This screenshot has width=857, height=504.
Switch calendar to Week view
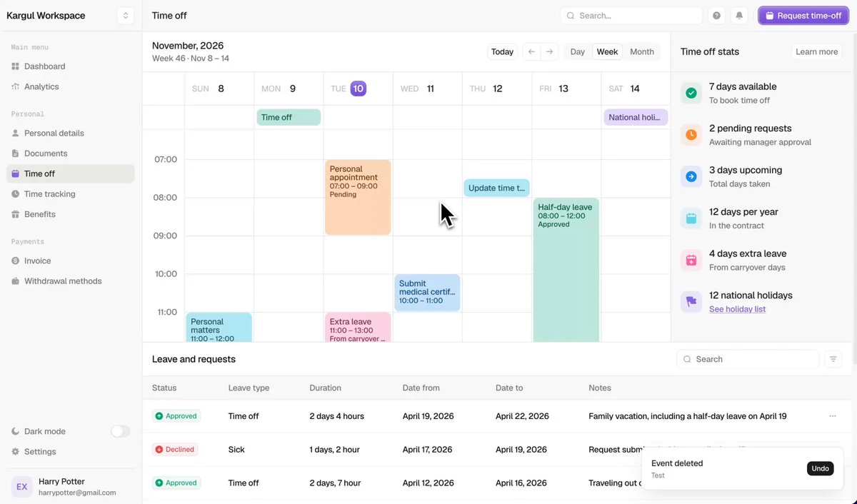pyautogui.click(x=608, y=51)
